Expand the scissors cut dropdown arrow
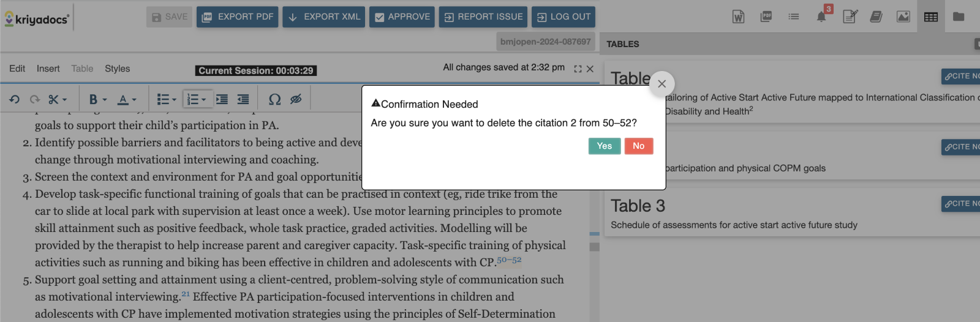980x322 pixels. tap(64, 100)
